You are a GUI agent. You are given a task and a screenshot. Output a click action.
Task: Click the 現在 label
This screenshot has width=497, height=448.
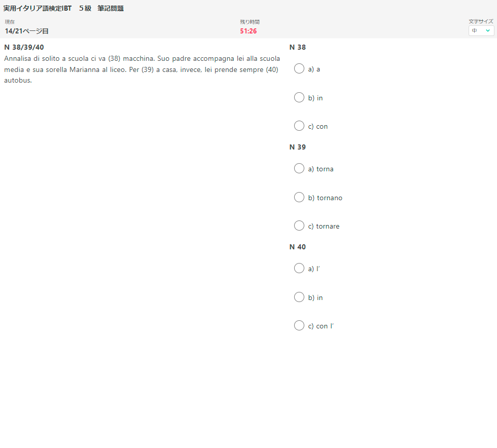(10, 22)
